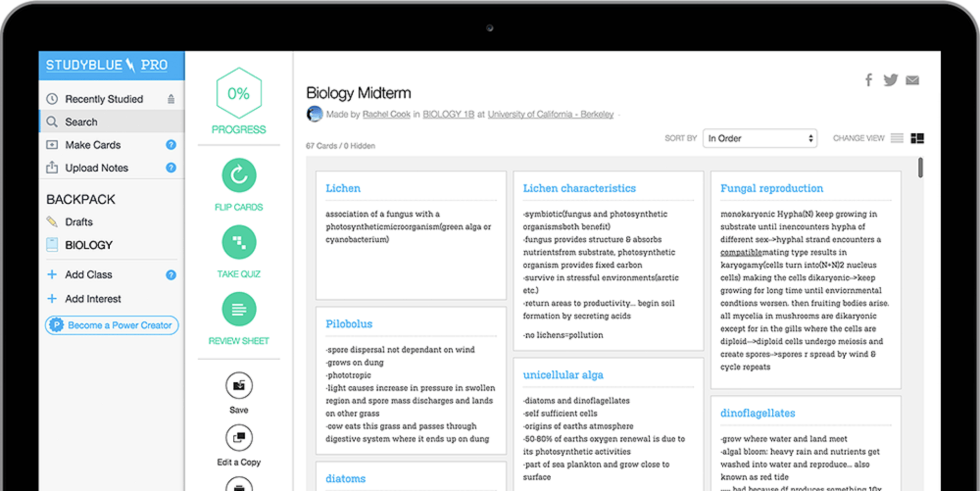Click the REVIEW SHEET label
The width and height of the screenshot is (980, 491).
239,341
